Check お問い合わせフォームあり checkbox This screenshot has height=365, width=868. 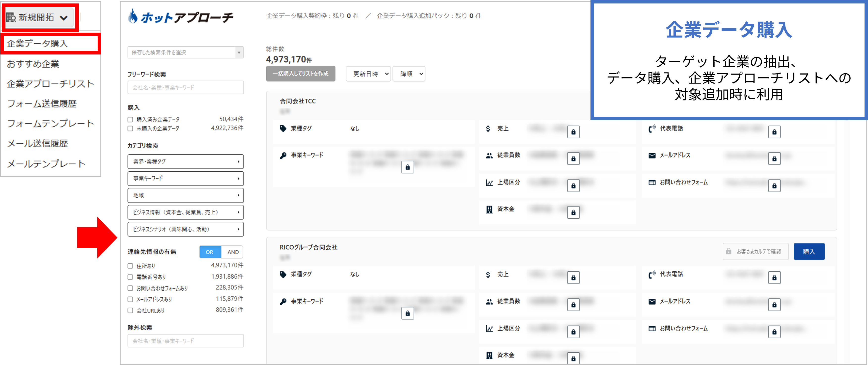(x=130, y=288)
